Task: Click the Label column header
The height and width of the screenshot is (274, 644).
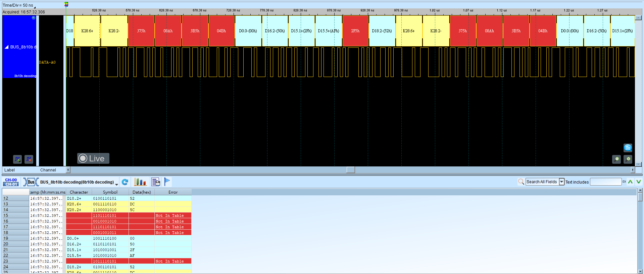Action: point(10,170)
